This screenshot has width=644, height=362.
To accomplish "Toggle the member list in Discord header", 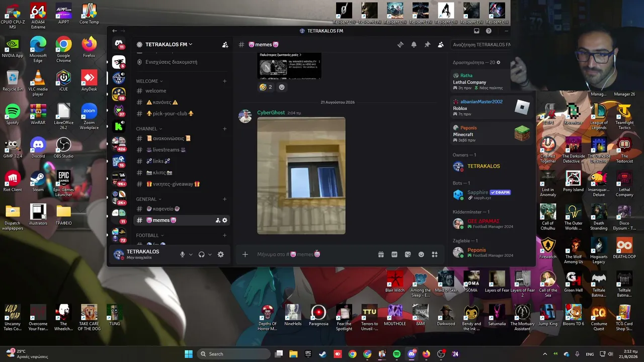I will point(441,45).
